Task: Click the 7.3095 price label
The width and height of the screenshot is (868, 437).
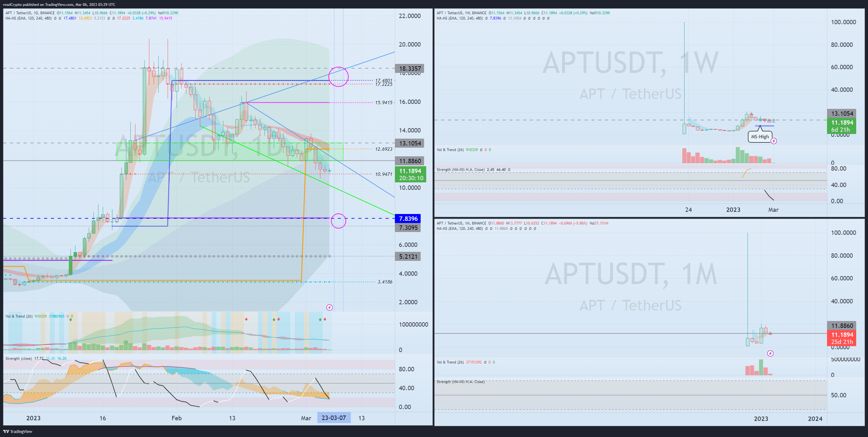Action: 408,228
